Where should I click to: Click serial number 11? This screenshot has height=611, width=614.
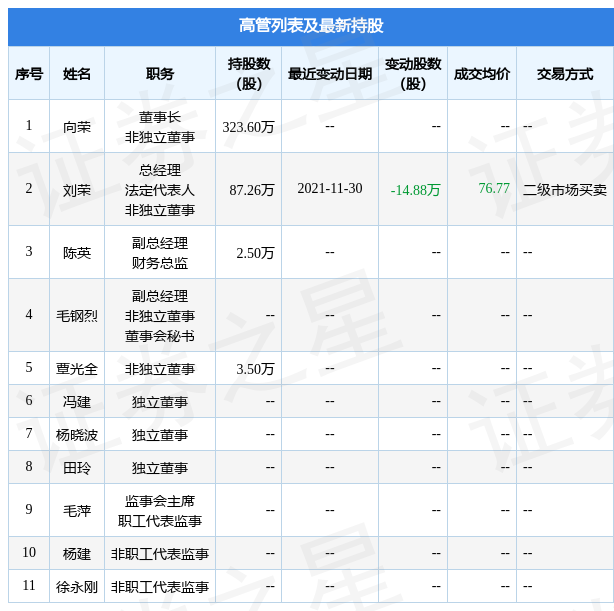29,585
